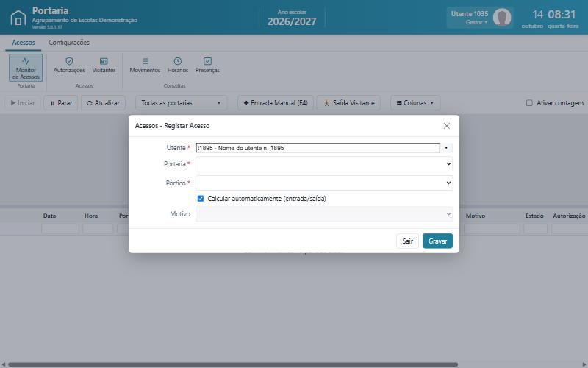The image size is (588, 368).
Task: Open the Autorizações shield icon
Action: click(x=69, y=61)
